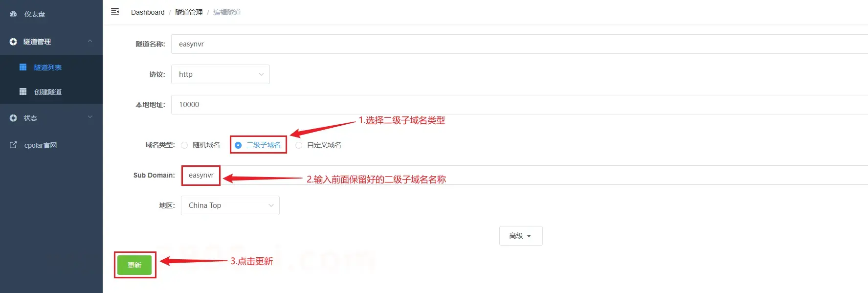The image size is (868, 293).
Task: Click the Sub Domain input field
Action: click(x=524, y=175)
